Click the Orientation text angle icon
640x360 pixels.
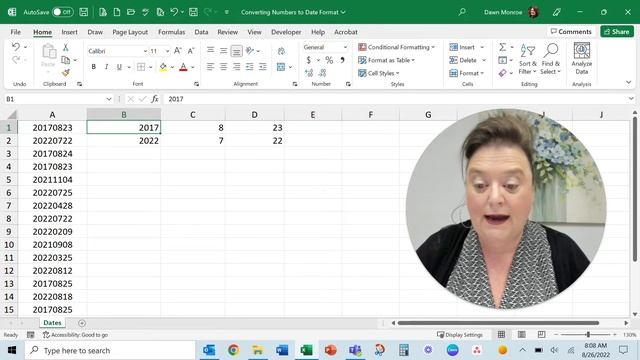(x=250, y=50)
